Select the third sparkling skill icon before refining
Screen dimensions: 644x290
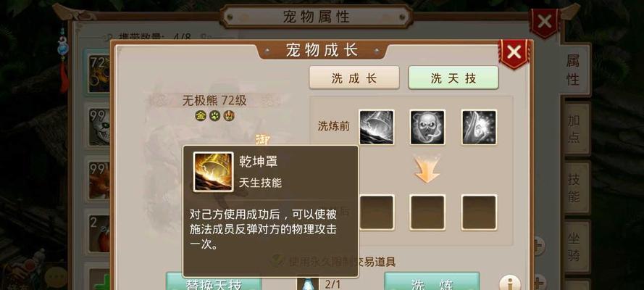click(479, 127)
